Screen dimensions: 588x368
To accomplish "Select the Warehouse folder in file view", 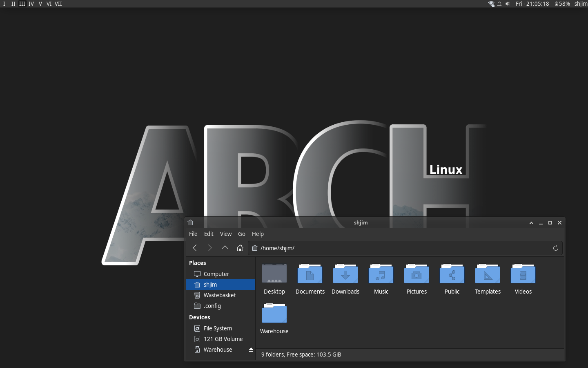I will [x=274, y=313].
